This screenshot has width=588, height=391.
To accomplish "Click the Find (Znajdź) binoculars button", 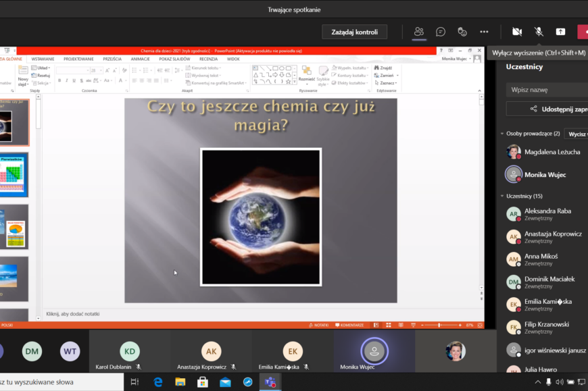I will click(x=383, y=68).
